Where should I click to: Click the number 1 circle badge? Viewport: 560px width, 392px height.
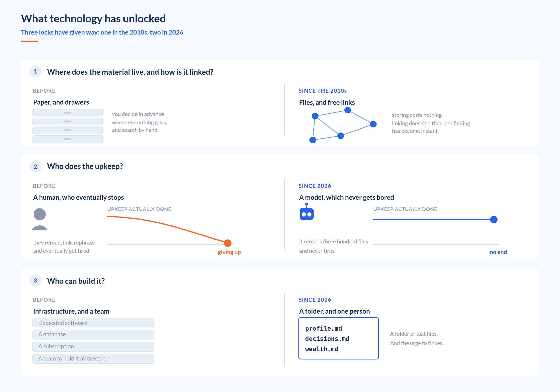click(35, 71)
